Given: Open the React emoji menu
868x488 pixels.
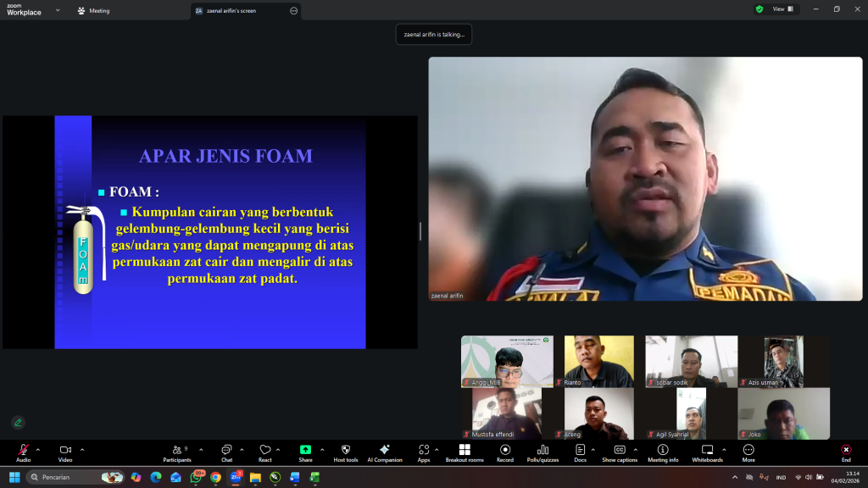Looking at the screenshot, I should (x=265, y=450).
